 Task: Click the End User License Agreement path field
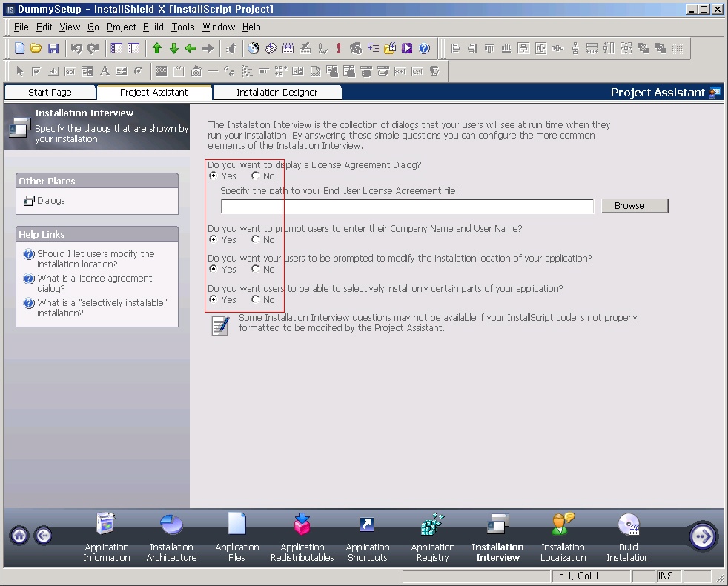tap(407, 206)
